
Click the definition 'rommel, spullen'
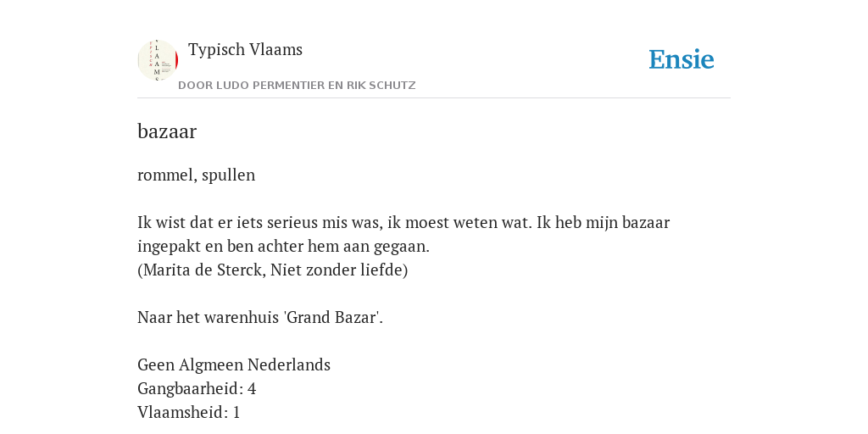click(196, 175)
